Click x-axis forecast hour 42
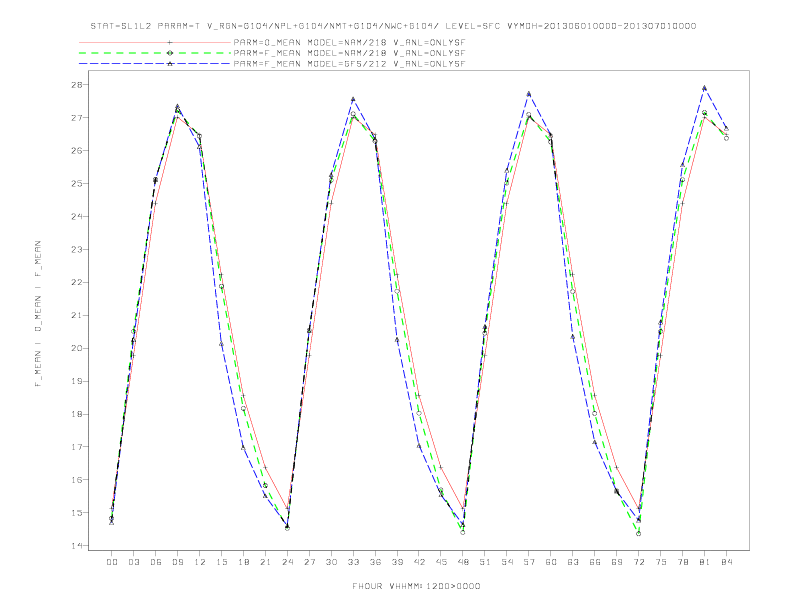This screenshot has width=792, height=612. click(419, 562)
